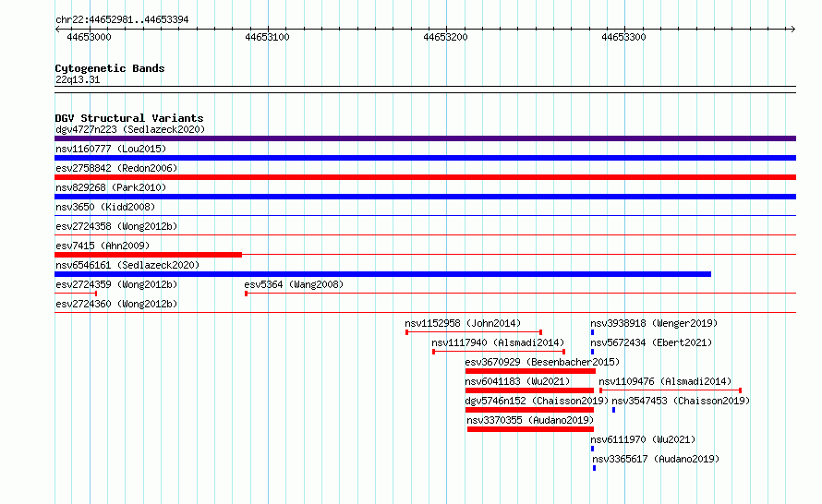Viewport: 822px width, 504px height.
Task: Select the nsv6546161 (Sedlazeck2020) label
Action: 127,265
